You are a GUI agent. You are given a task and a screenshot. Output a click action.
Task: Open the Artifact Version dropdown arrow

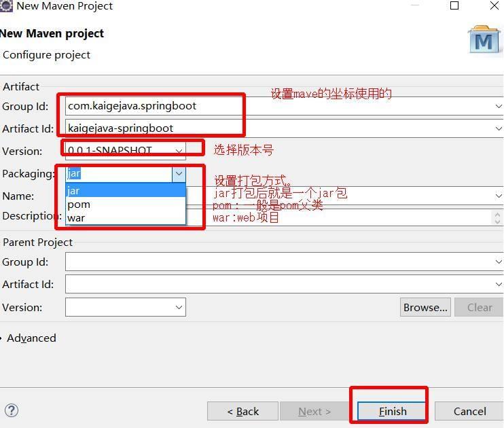[179, 151]
